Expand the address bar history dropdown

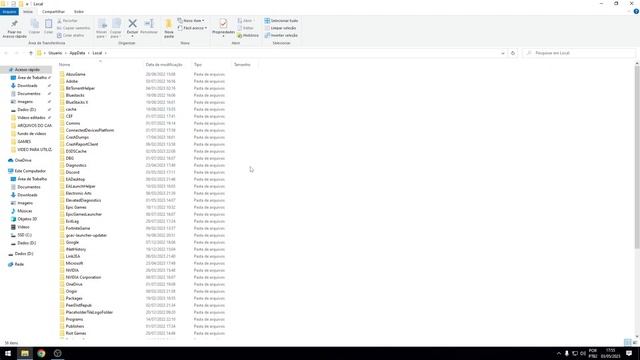tap(502, 53)
